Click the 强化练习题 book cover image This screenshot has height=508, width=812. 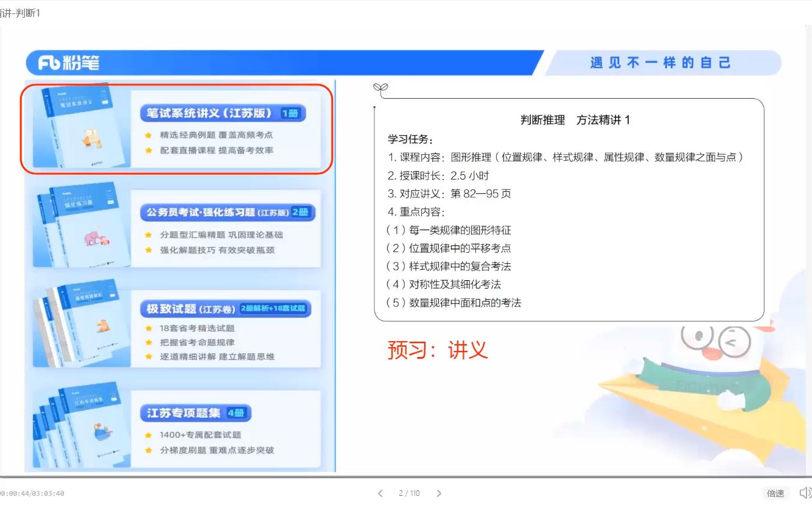(x=82, y=225)
